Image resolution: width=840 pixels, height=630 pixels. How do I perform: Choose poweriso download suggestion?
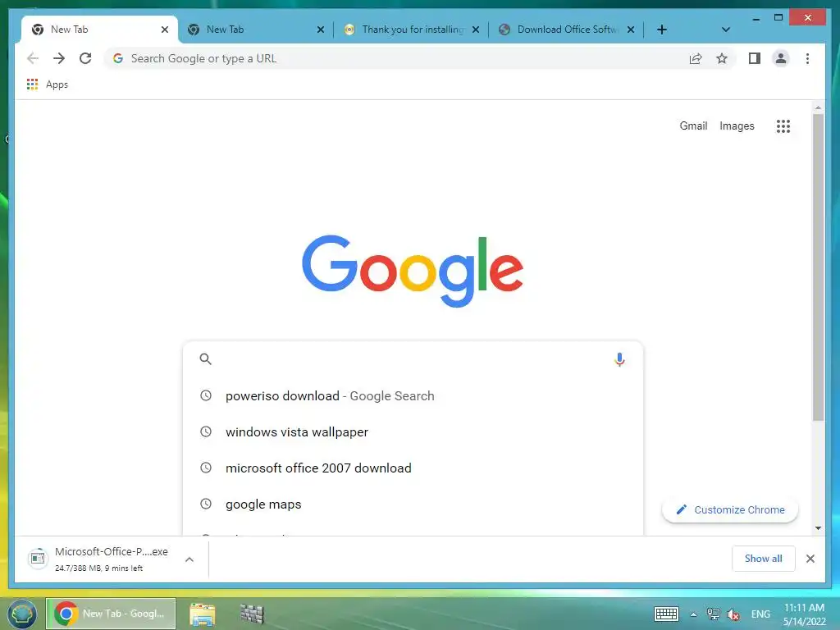click(x=413, y=396)
